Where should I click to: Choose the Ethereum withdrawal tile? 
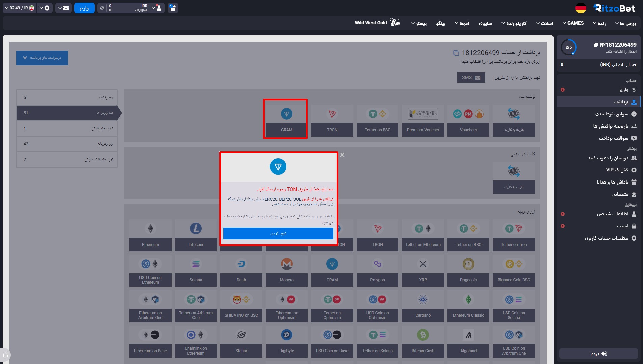pos(150,235)
